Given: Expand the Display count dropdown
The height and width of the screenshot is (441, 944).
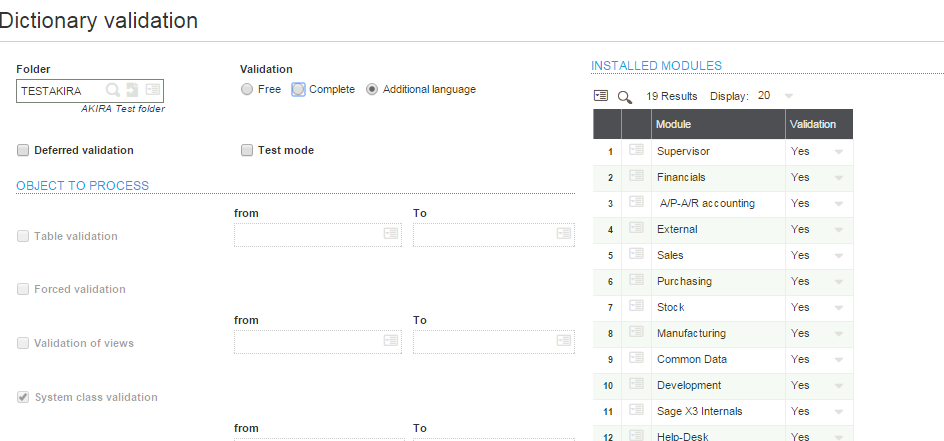Looking at the screenshot, I should 788,96.
